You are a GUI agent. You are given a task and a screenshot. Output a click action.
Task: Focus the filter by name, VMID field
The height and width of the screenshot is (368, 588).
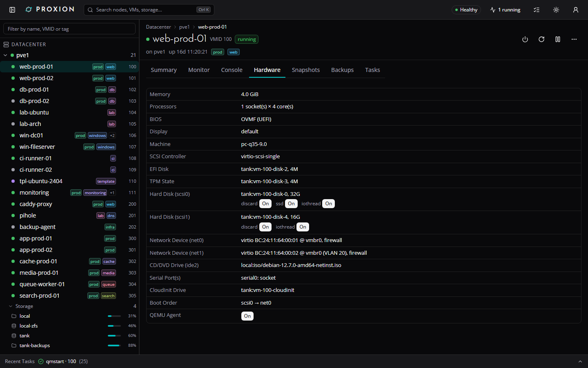coord(69,29)
